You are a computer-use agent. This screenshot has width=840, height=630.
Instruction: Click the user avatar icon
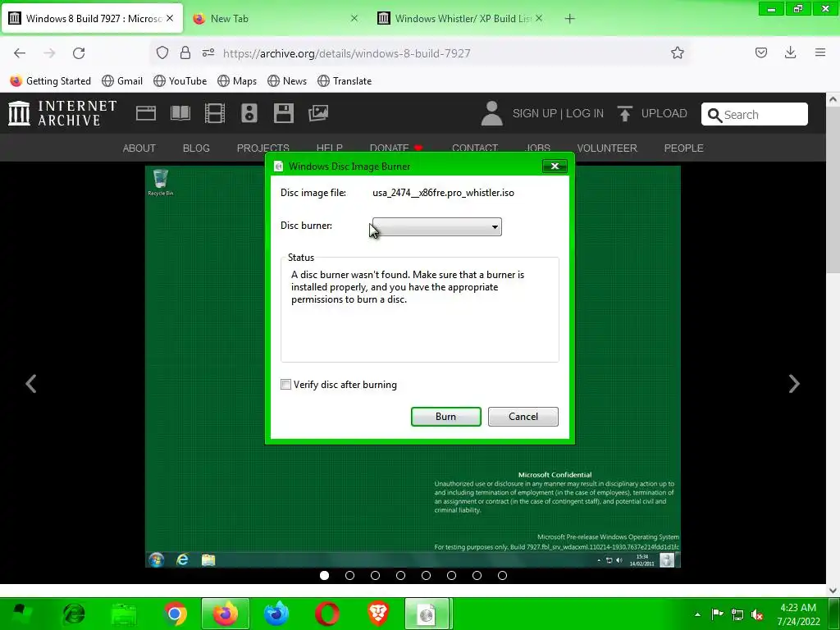pyautogui.click(x=491, y=113)
